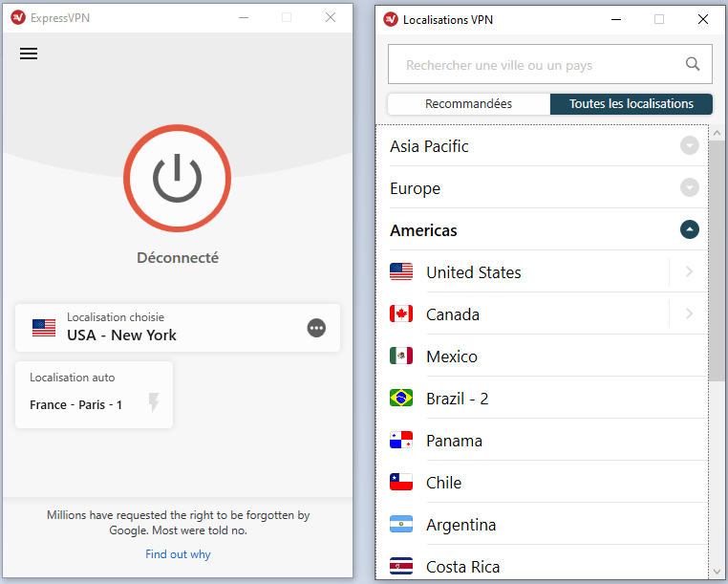Minimize the Localisations VPN window
728x584 pixels.
pos(616,19)
